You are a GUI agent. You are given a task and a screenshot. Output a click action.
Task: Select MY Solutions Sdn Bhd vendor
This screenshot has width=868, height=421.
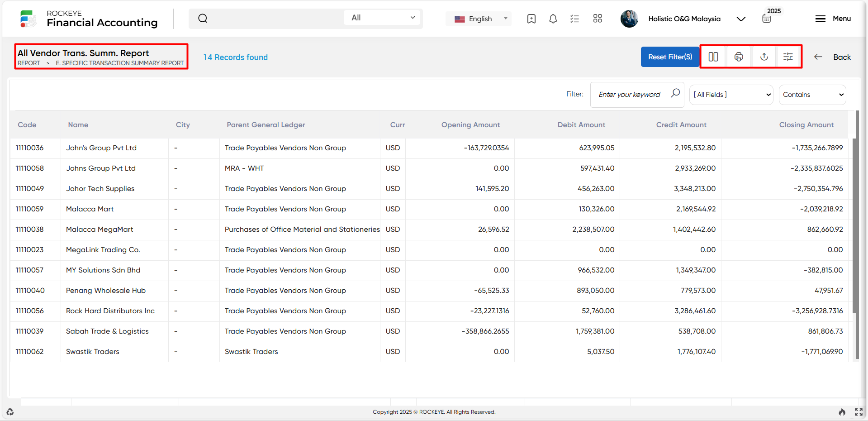pos(103,270)
